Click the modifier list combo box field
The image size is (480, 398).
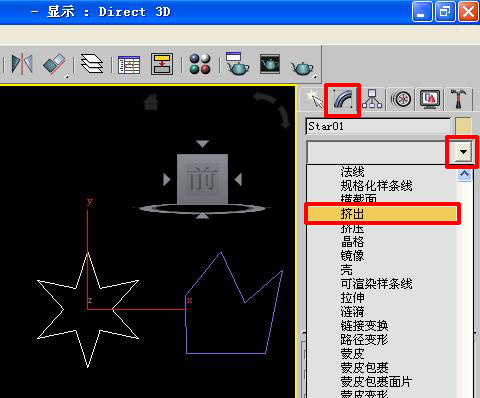381,152
